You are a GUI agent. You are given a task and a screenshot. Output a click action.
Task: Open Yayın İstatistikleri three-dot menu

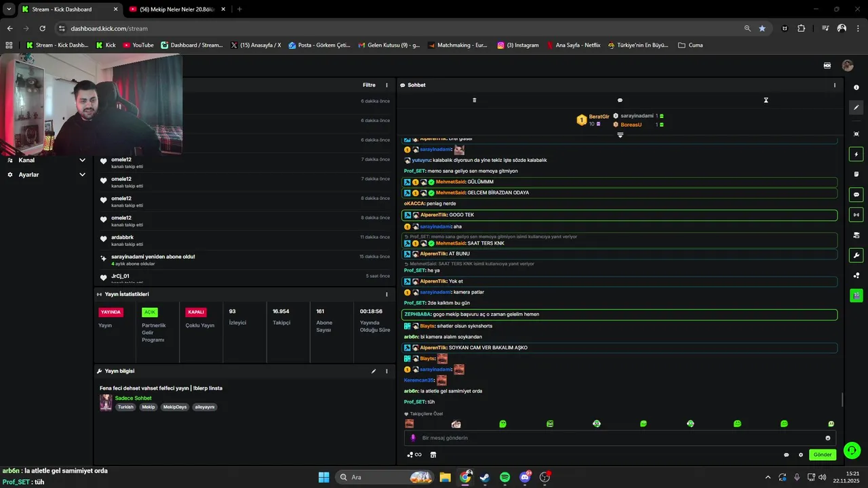click(387, 294)
